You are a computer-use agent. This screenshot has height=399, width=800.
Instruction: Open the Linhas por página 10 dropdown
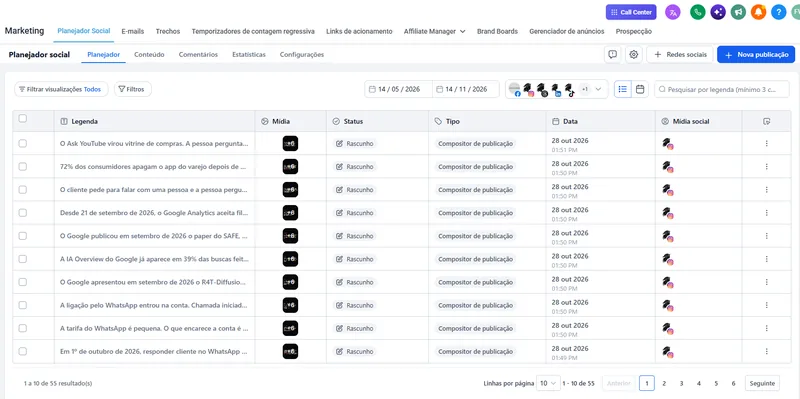point(548,383)
